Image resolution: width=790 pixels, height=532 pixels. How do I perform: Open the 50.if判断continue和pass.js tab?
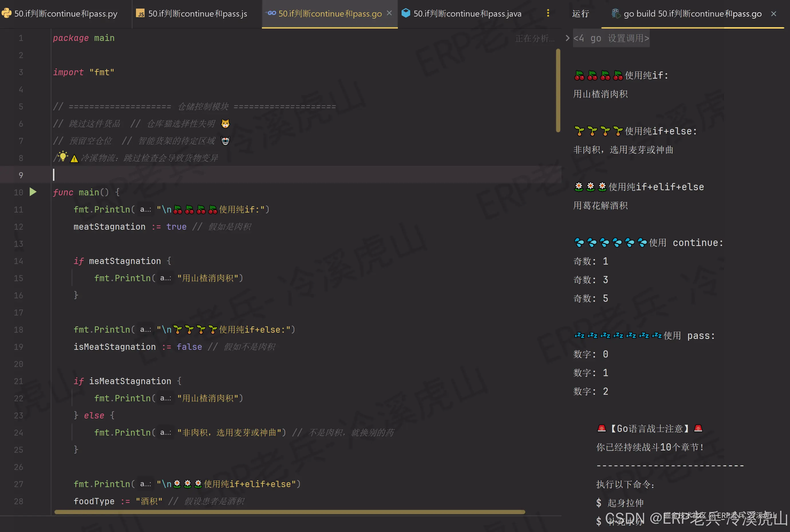197,13
